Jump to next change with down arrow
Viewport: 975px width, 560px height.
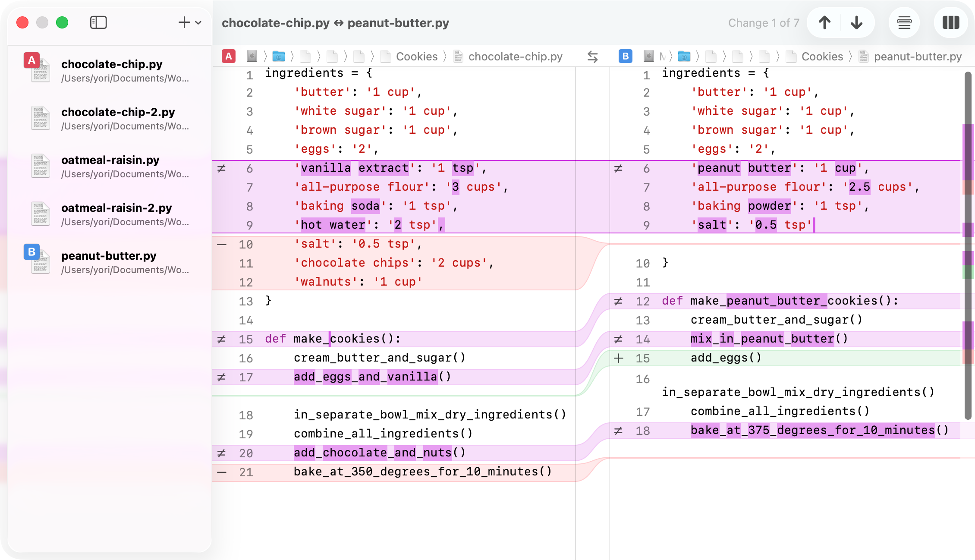(x=857, y=22)
